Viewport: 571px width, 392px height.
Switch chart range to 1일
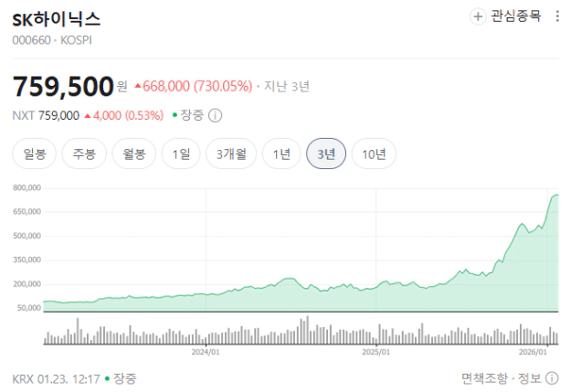pos(181,154)
